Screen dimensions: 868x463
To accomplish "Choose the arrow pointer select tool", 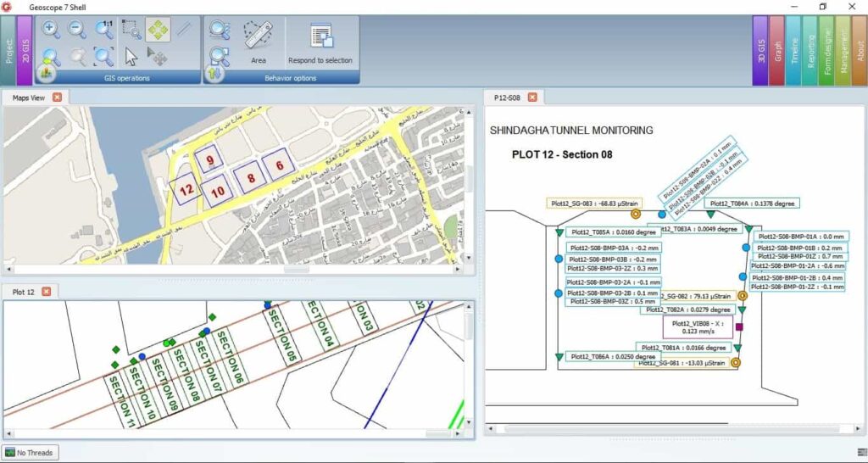I will (x=131, y=57).
